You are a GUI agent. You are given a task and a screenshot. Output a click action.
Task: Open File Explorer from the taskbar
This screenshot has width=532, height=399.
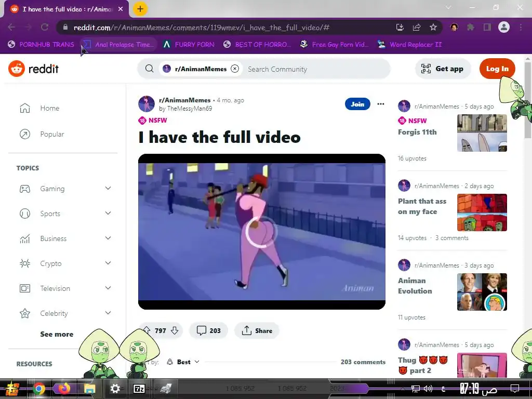coord(89,389)
